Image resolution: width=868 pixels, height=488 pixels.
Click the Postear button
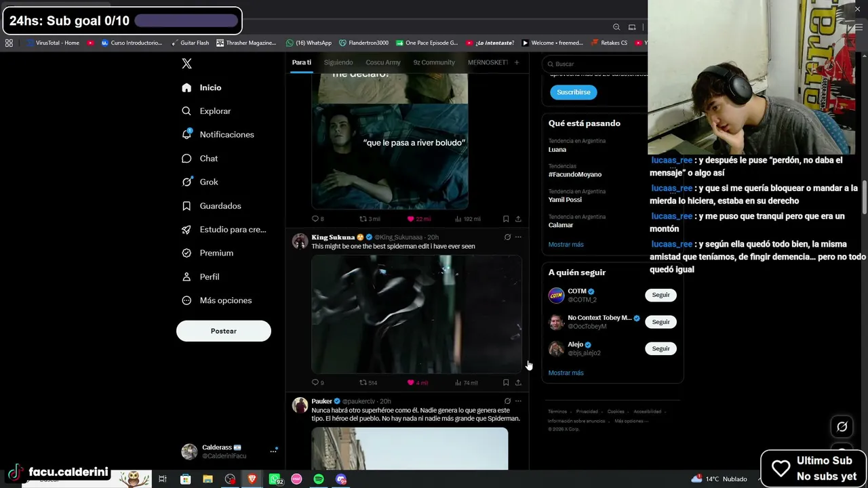(224, 331)
